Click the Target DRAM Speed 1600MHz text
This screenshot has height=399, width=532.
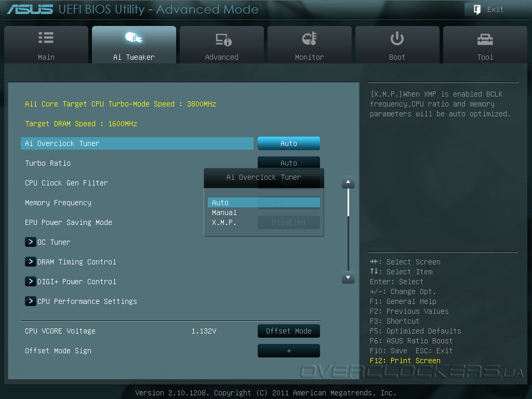pos(81,124)
